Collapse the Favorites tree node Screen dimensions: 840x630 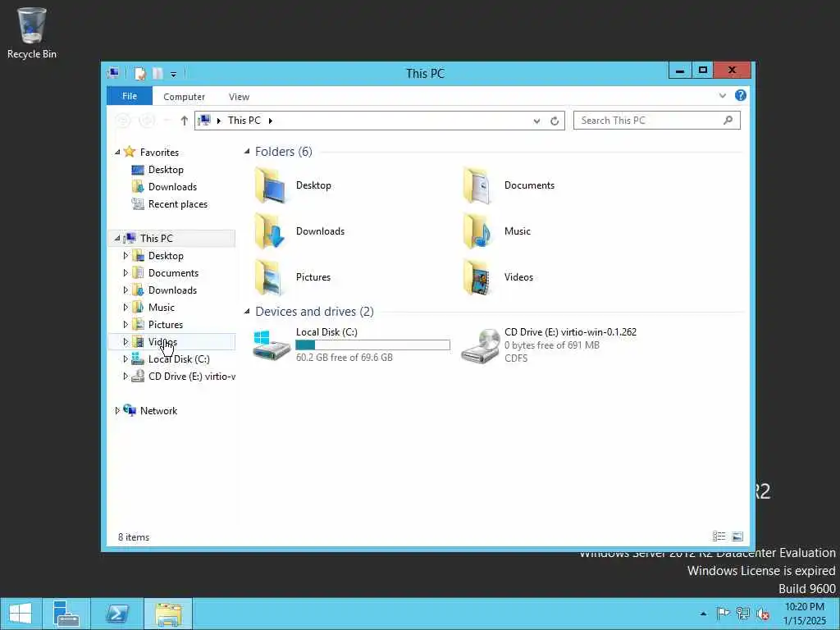coord(117,153)
